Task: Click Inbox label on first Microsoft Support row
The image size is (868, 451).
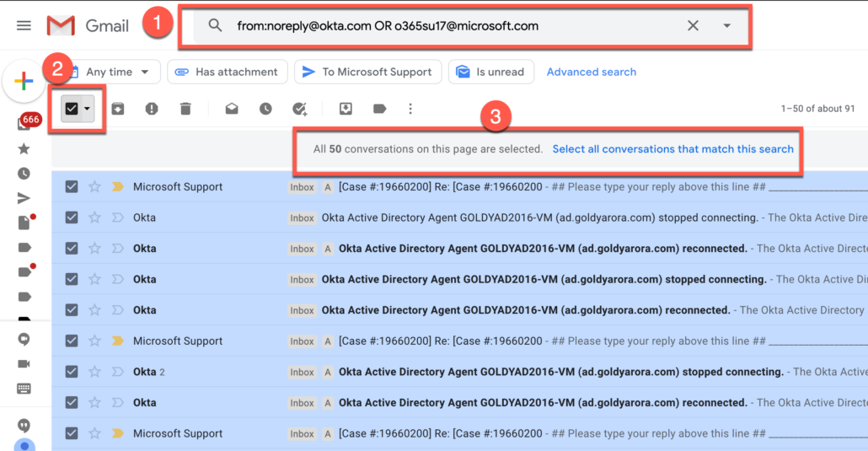Action: click(x=302, y=187)
